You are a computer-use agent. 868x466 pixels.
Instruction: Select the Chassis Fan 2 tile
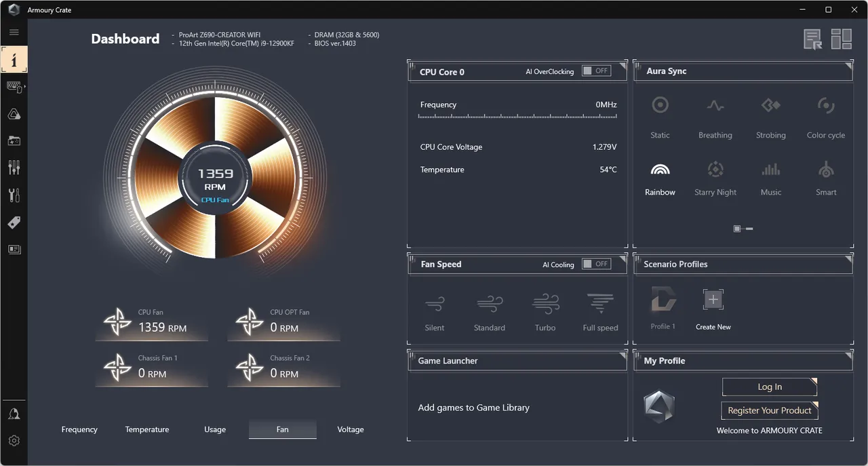[x=285, y=368]
